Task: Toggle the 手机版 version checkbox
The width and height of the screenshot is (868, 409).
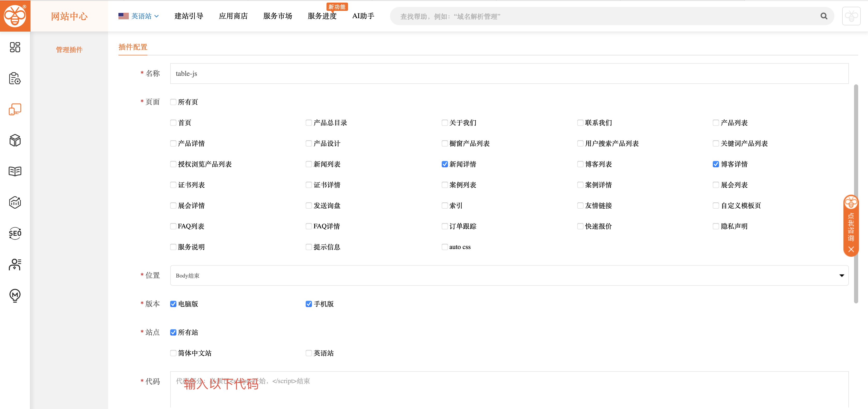Action: pyautogui.click(x=309, y=304)
